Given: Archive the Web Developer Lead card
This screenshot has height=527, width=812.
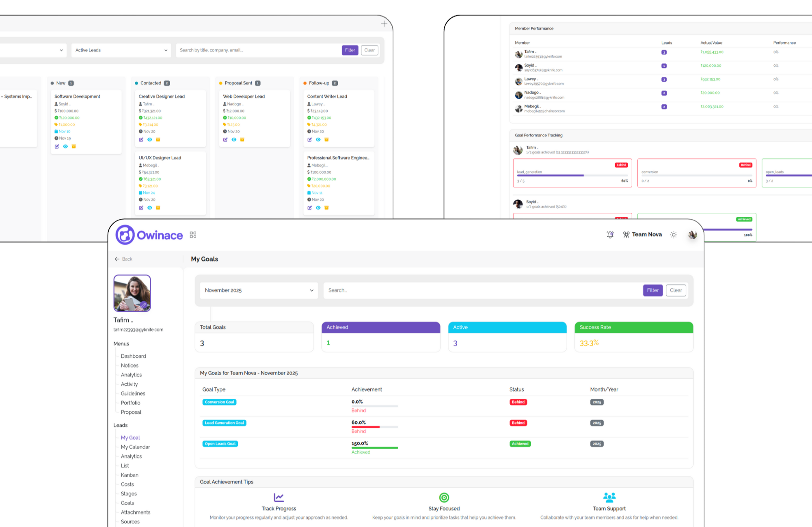Looking at the screenshot, I should click(242, 140).
